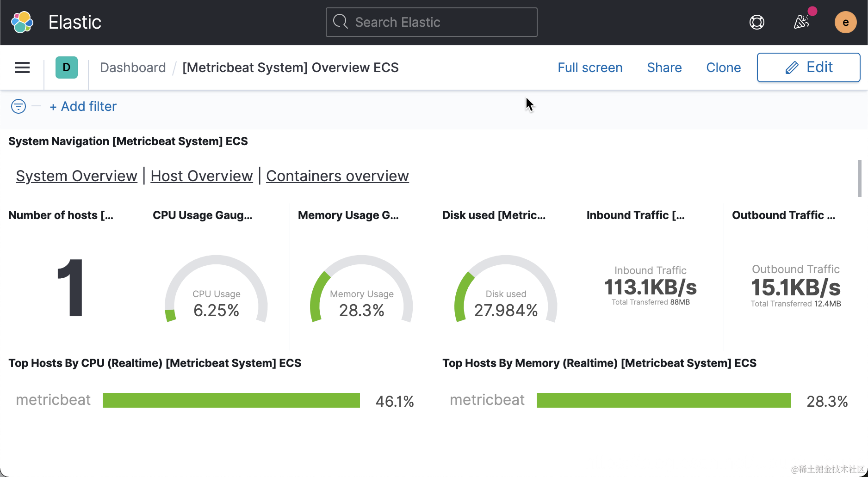The height and width of the screenshot is (477, 868).
Task: Open the System Overview link
Action: click(76, 176)
